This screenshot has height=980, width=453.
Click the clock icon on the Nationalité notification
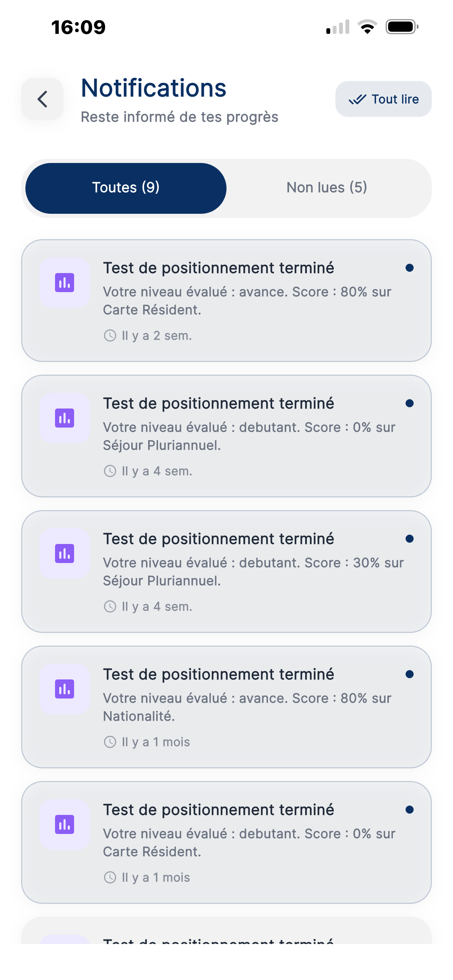click(x=110, y=741)
